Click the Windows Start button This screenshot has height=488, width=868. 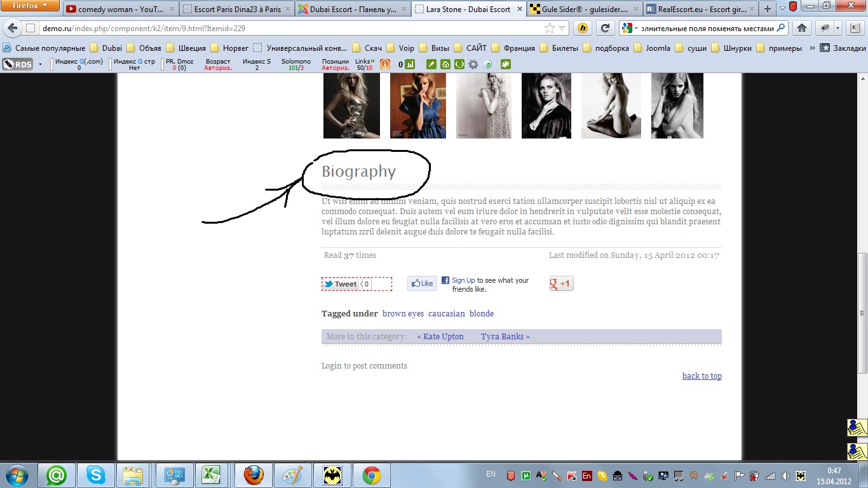click(x=17, y=475)
